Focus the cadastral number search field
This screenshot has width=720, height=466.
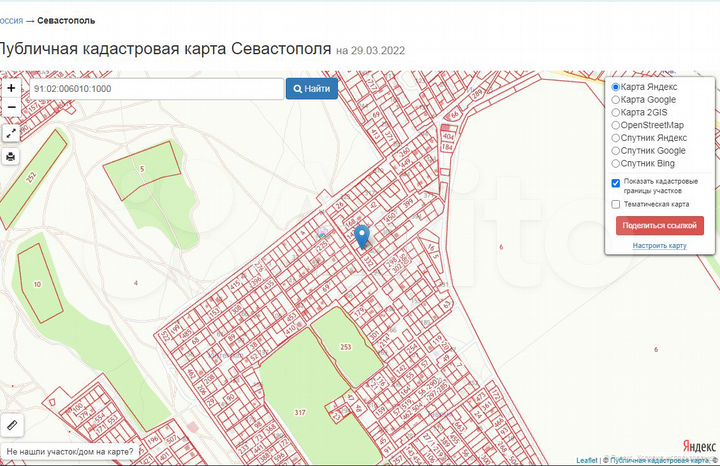(x=157, y=89)
